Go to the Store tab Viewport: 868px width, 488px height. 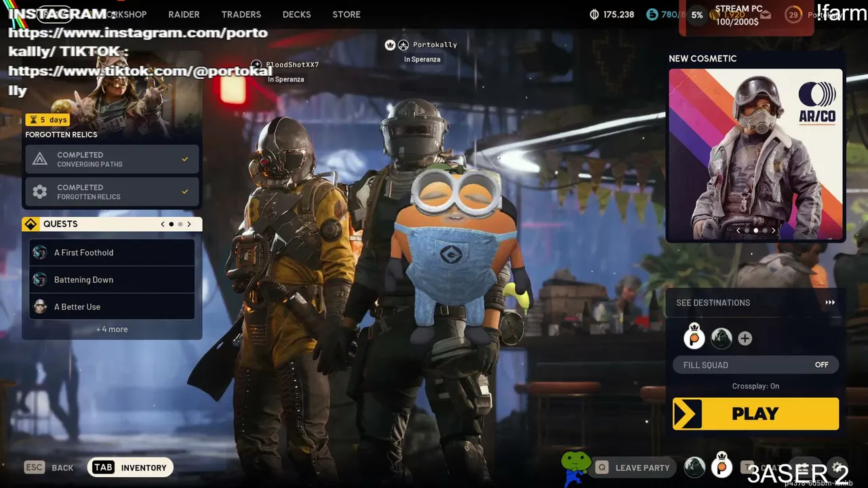click(347, 14)
